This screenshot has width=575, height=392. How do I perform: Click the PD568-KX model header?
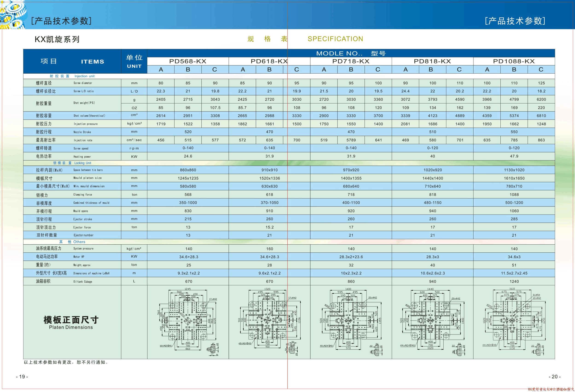coord(188,61)
